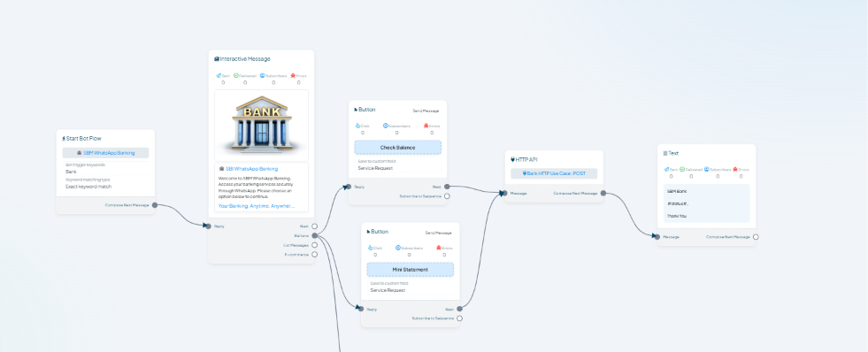Click Text node Compose Next Message connector
868x352 pixels.
(x=756, y=237)
